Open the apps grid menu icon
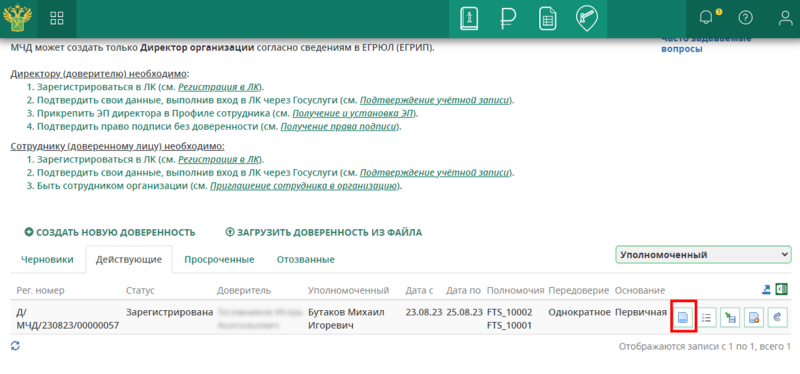Screen dimensions: 800x374 [x=57, y=18]
